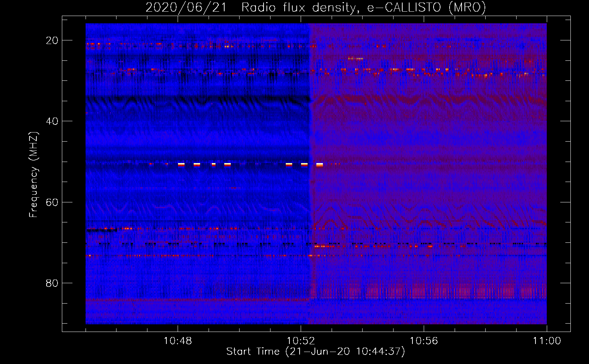Image resolution: width=589 pixels, height=364 pixels.
Task: Click the 'Frequency (MHZ)' y-axis label
Action: tap(33, 175)
